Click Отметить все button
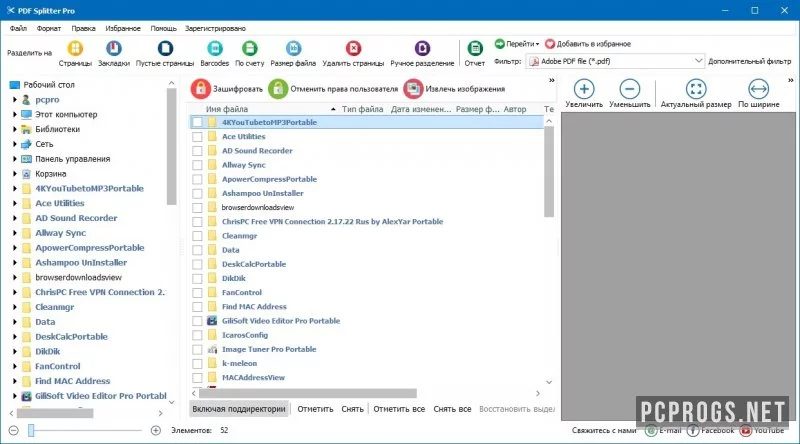 399,409
